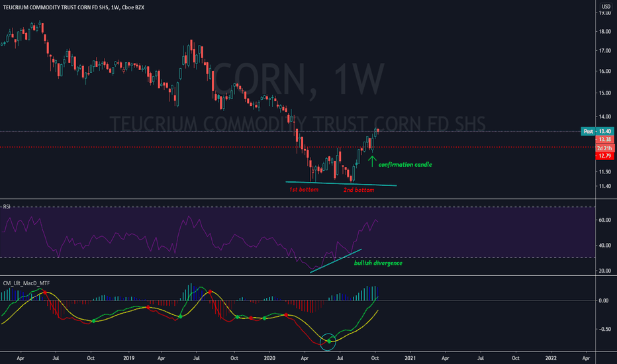Select the "2nd bottom" annotation label
The width and height of the screenshot is (617, 364).
coord(359,190)
